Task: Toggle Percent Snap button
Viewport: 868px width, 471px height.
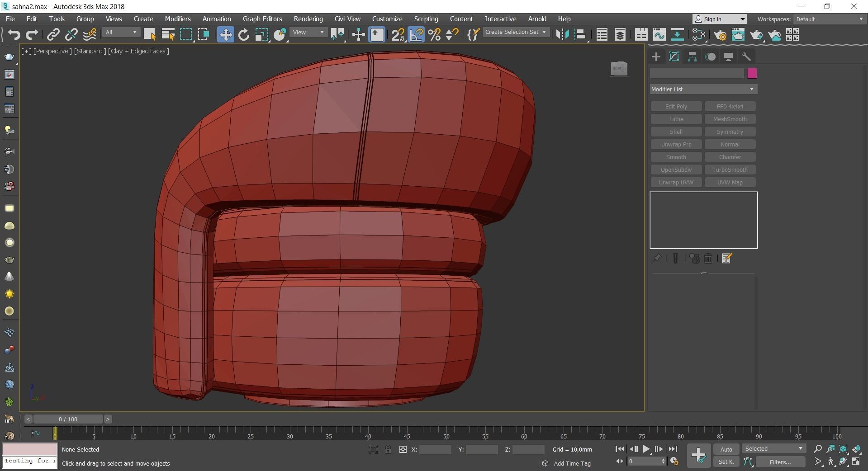Action: click(x=434, y=35)
